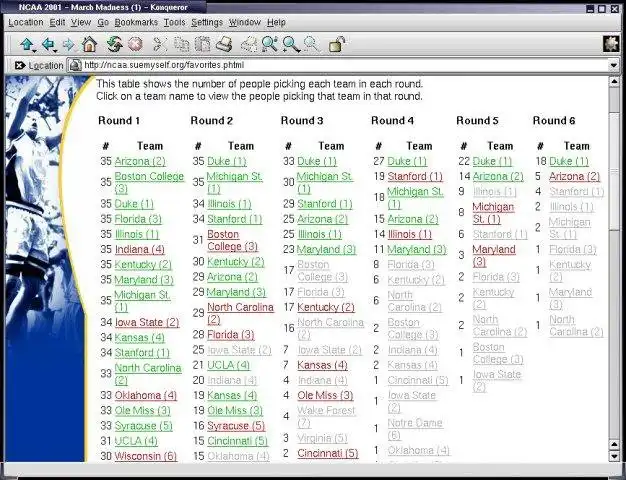Go to the home page with the house icon
The height and width of the screenshot is (480, 626).
click(89, 44)
